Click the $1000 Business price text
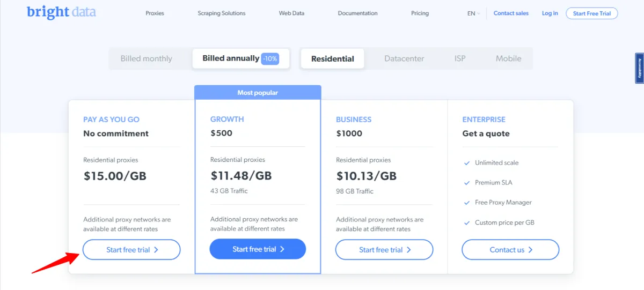Viewport: 644px width, 290px height. pos(349,133)
